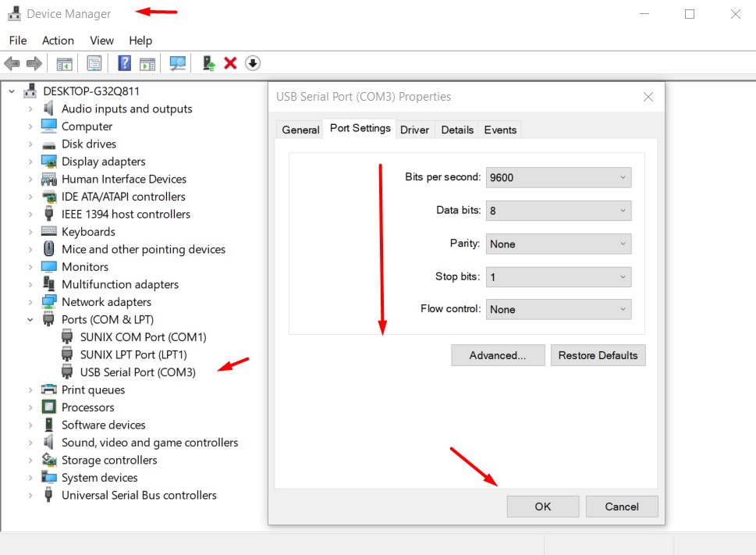Click the Audio inputs and outputs speaker icon
This screenshot has width=756, height=555.
pyautogui.click(x=48, y=109)
